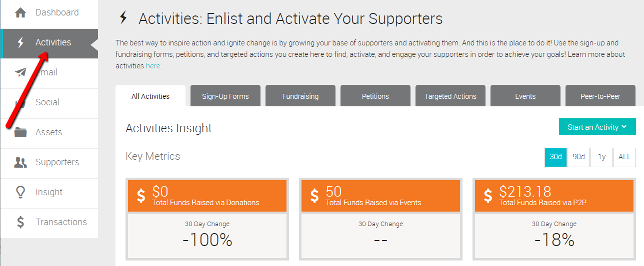Show ALL time metrics
Image resolution: width=644 pixels, height=266 pixels.
tap(624, 157)
